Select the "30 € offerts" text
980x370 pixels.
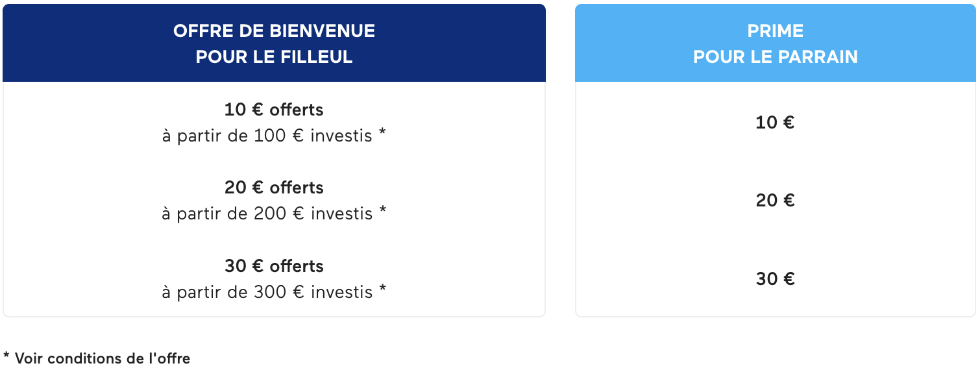coord(274,266)
